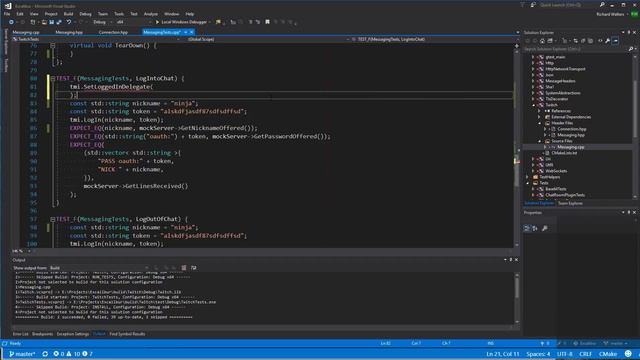Click the bookmark toolbar icon
Screen dimensions: 640x360
[267, 22]
